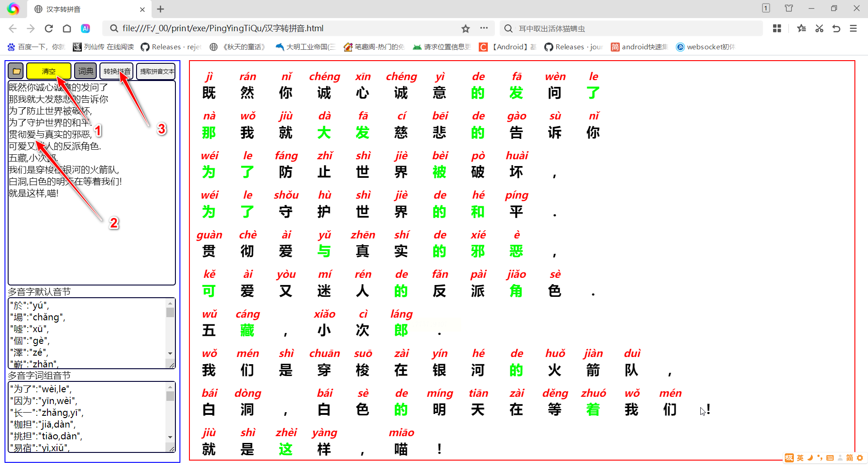
Task: Open the browser home page
Action: [x=67, y=29]
